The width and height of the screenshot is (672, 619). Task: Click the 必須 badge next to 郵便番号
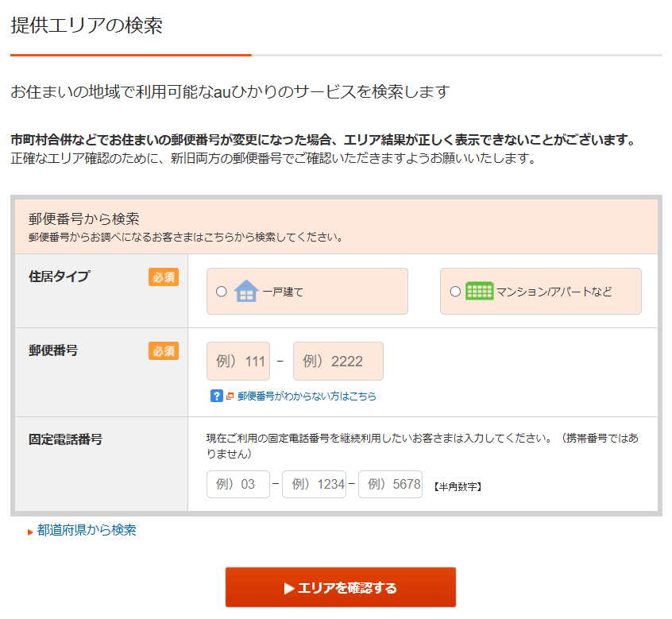pos(164,351)
